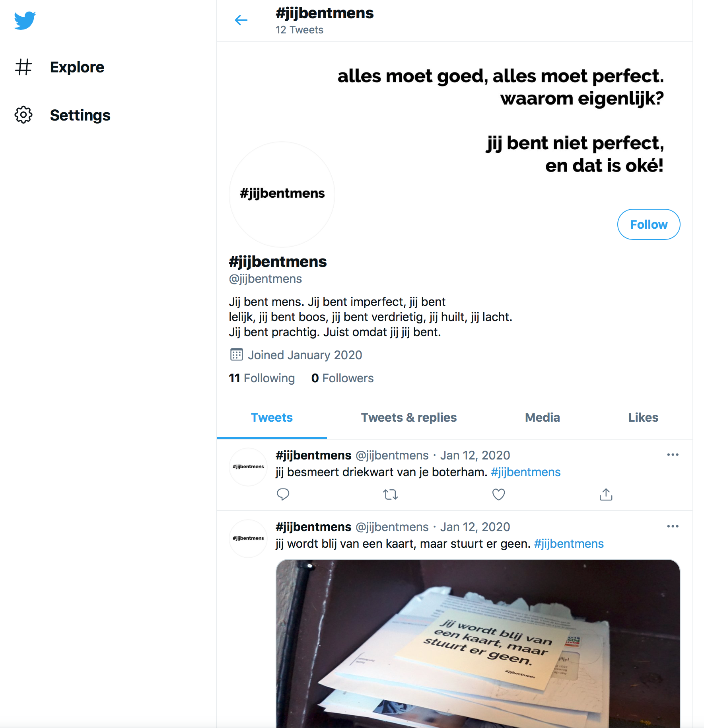Open more options for first tweet
This screenshot has height=728, width=704.
click(673, 455)
